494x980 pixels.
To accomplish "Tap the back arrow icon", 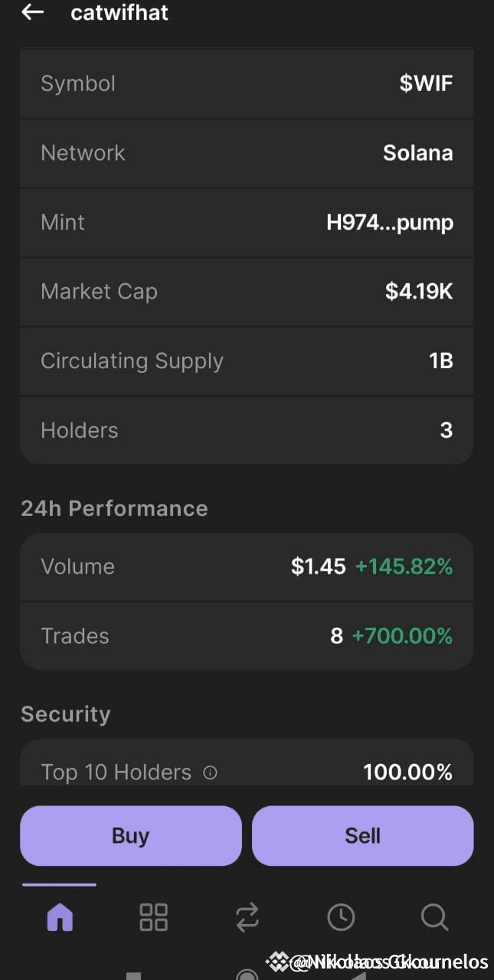I will (x=32, y=12).
